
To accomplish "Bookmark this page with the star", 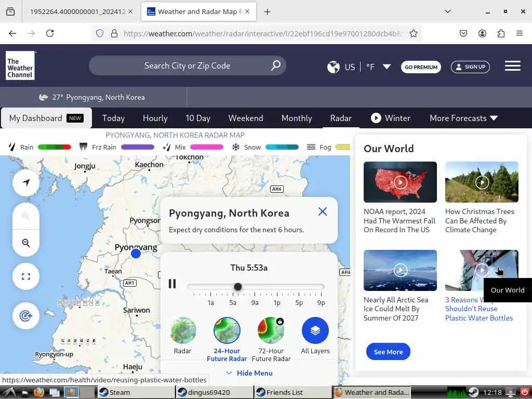I will tap(413, 33).
